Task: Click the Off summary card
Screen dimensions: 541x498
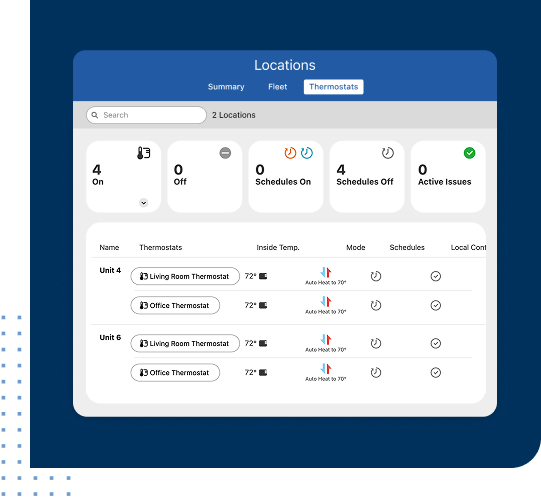Action: [x=205, y=177]
